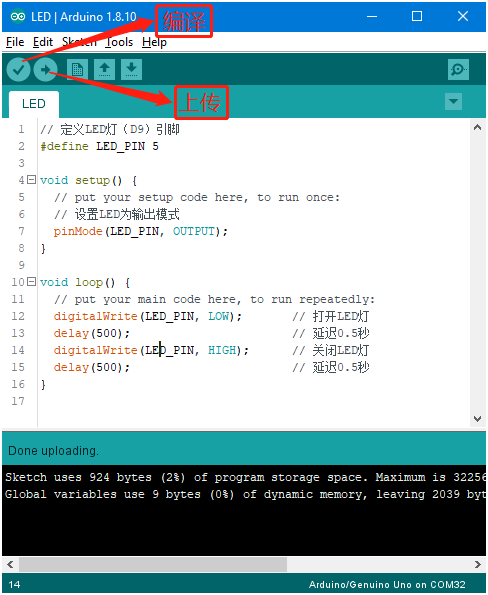Open a sketch with the up-arrow icon
This screenshot has height=595, width=488.
pos(104,69)
